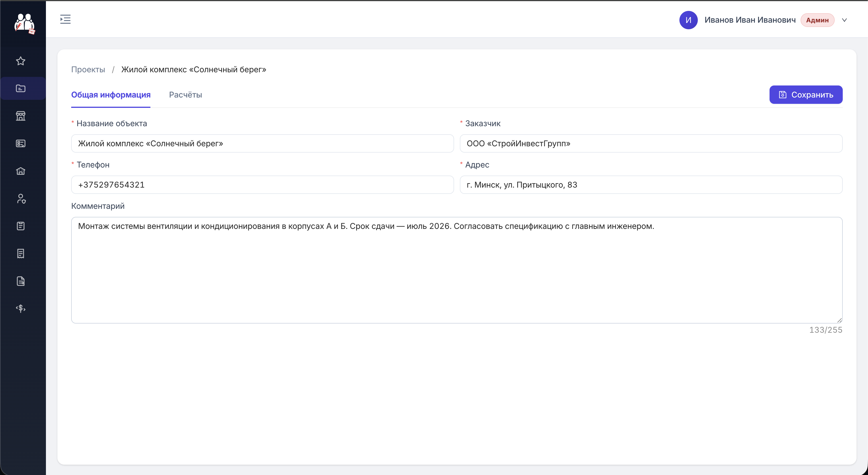Select the Общая информация tab
The width and height of the screenshot is (868, 475).
111,95
